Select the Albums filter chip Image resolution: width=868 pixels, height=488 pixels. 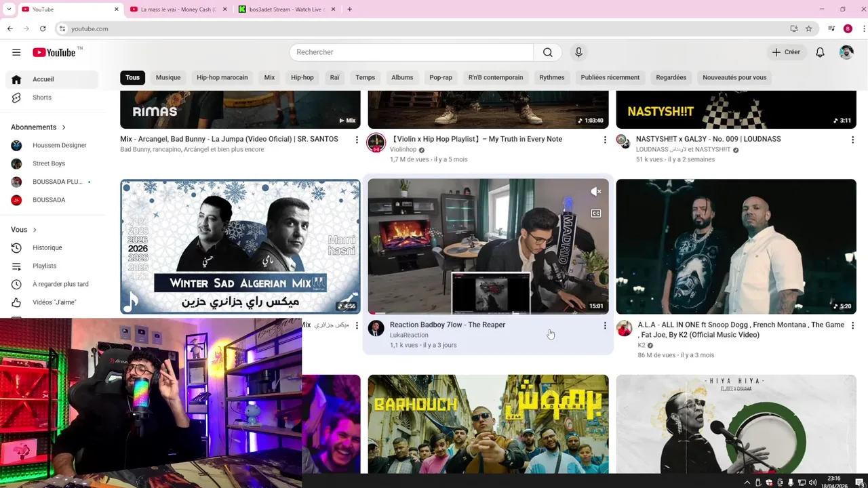click(402, 77)
